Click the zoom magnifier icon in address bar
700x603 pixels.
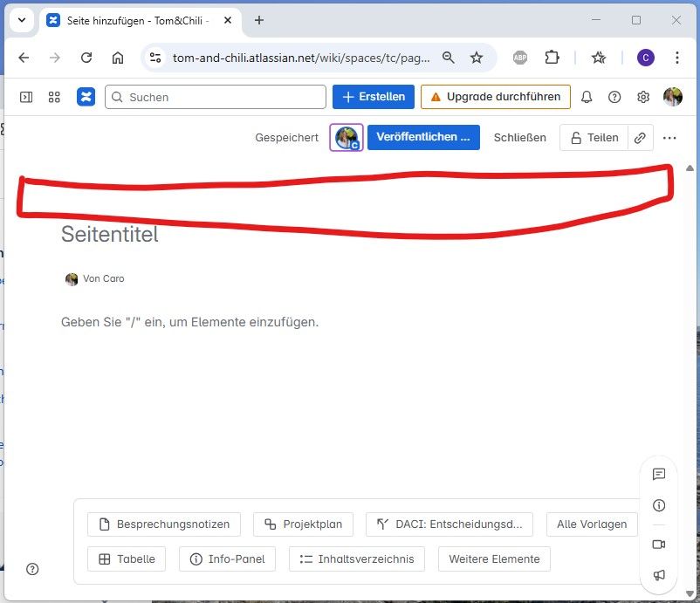tap(449, 58)
